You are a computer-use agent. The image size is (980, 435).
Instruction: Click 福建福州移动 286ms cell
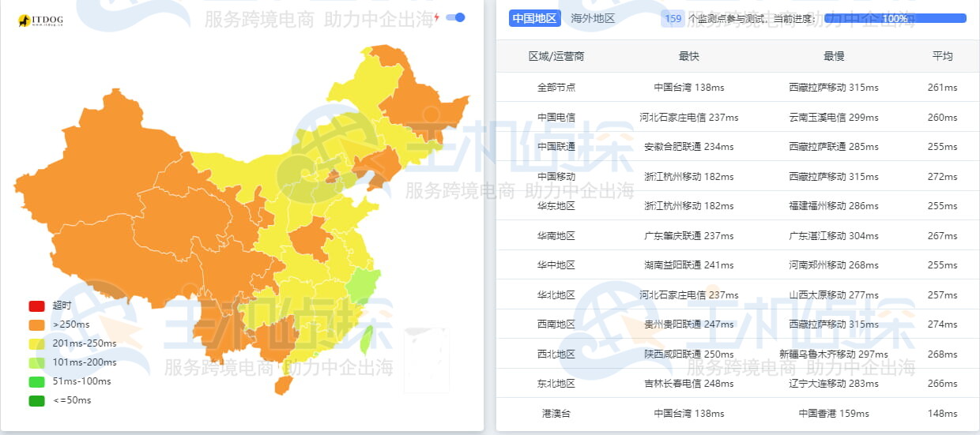[x=834, y=206]
